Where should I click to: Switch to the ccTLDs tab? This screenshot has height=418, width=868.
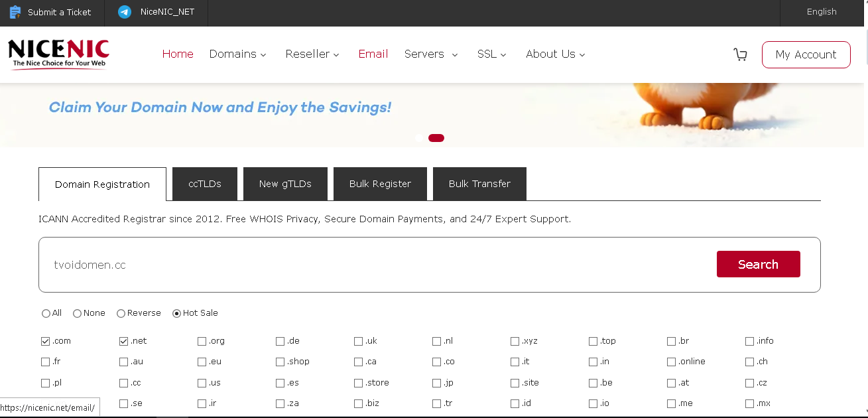pos(205,184)
